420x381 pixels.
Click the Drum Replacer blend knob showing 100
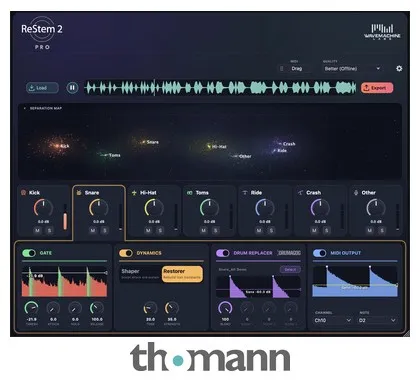[225, 308]
